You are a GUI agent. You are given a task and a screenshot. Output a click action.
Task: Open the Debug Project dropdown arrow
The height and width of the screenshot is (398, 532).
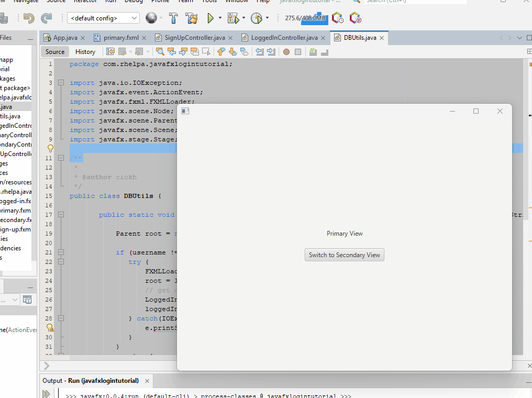243,18
